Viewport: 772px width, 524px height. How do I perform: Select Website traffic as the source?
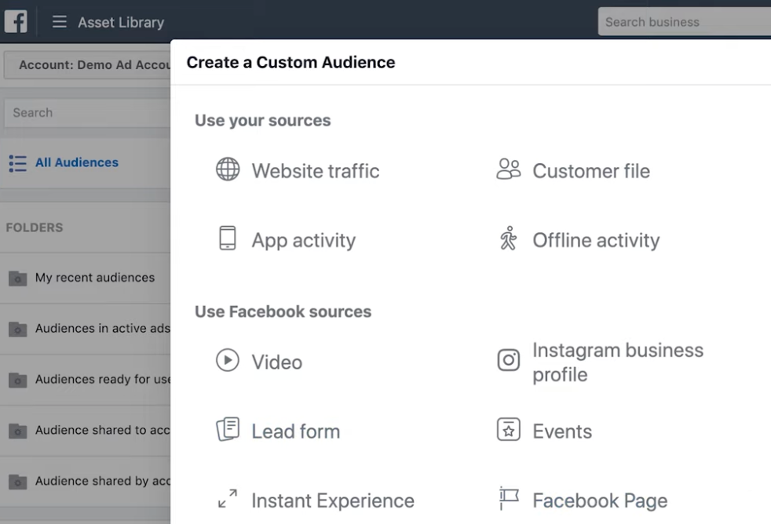[x=316, y=171]
